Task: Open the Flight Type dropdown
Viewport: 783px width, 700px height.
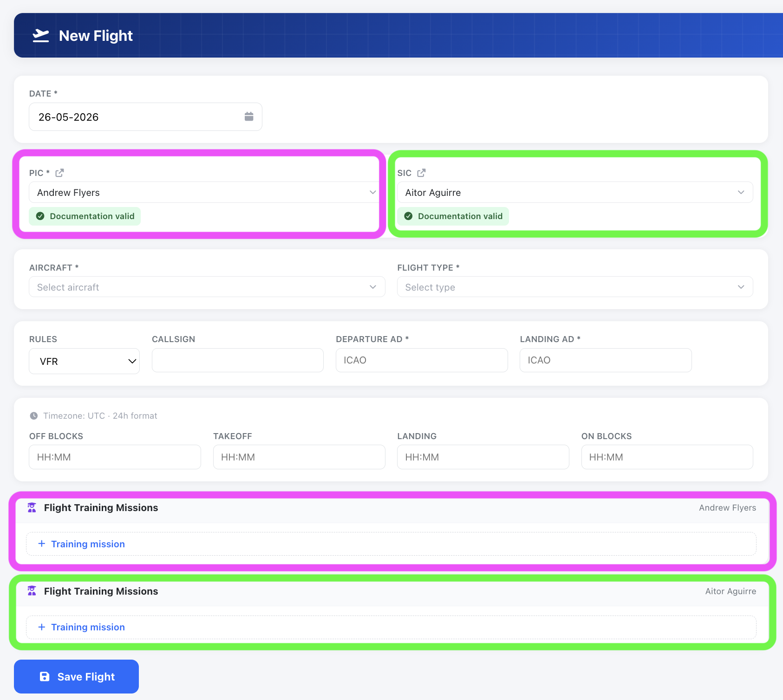Action: [x=575, y=287]
